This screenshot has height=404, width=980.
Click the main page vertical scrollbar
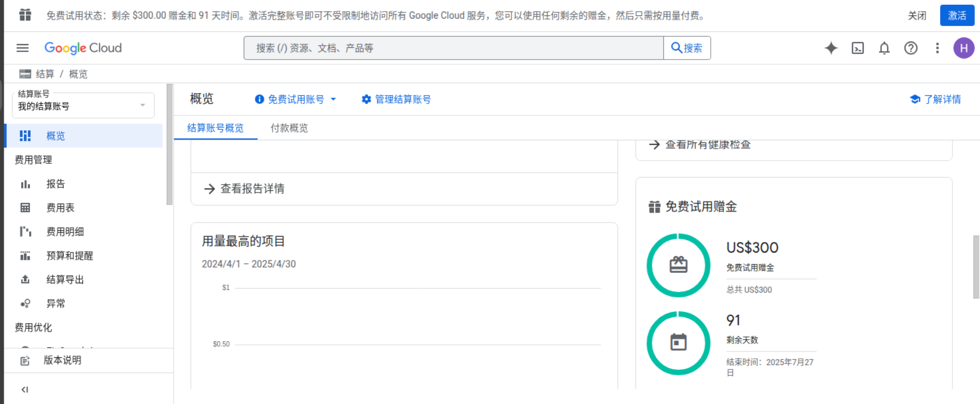pyautogui.click(x=976, y=267)
